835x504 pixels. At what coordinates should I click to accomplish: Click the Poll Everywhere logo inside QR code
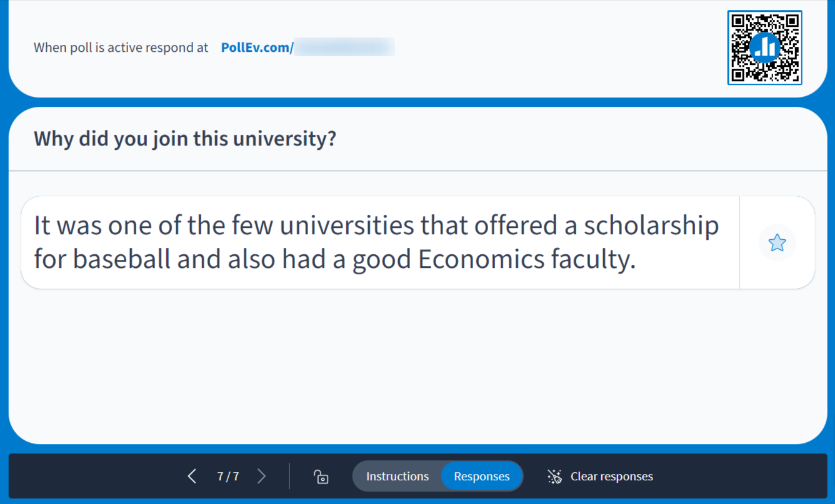(764, 47)
